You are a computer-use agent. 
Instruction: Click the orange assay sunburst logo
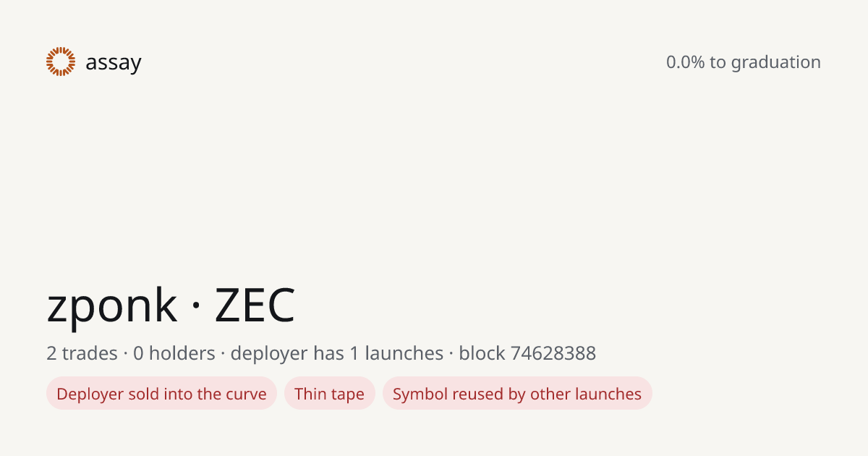coord(61,62)
